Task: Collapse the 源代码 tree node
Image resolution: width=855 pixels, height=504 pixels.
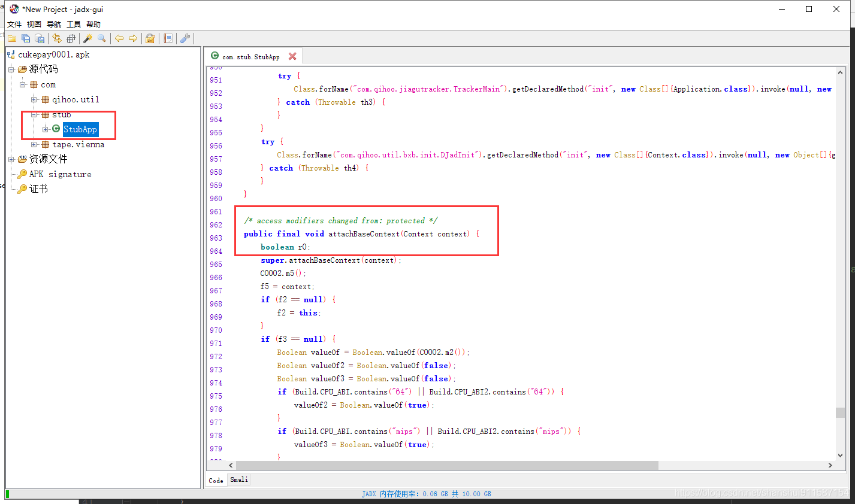Action: click(11, 69)
